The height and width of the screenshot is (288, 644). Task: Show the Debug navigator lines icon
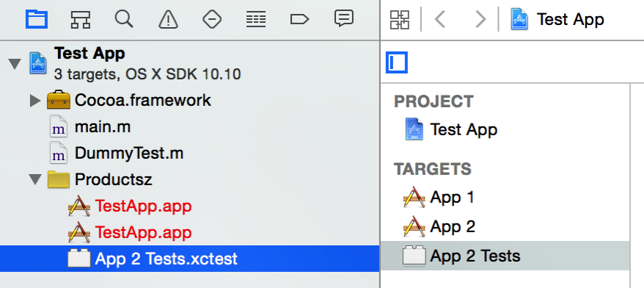(x=256, y=19)
